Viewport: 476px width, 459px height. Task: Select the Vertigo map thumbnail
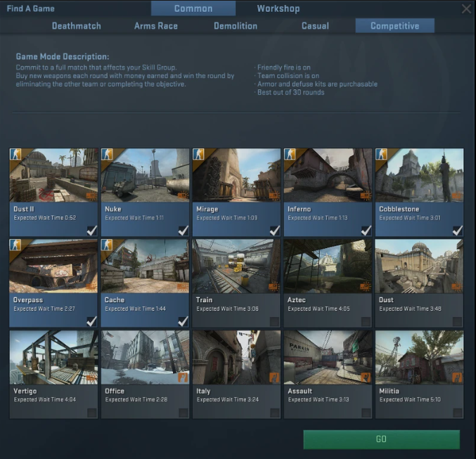coord(53,358)
